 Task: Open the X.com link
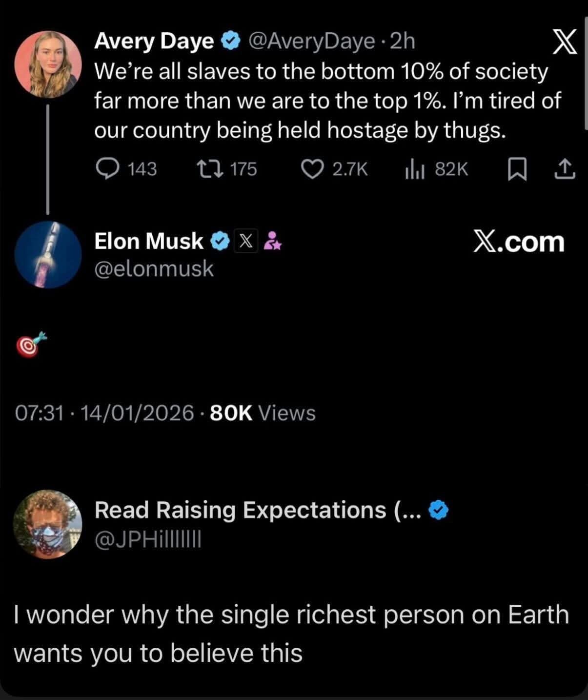coord(519,242)
